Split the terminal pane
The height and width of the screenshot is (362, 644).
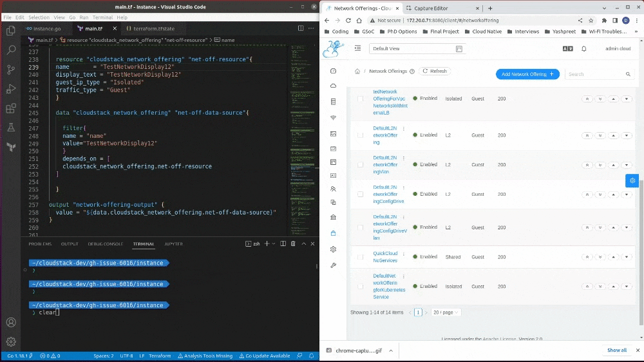(283, 243)
